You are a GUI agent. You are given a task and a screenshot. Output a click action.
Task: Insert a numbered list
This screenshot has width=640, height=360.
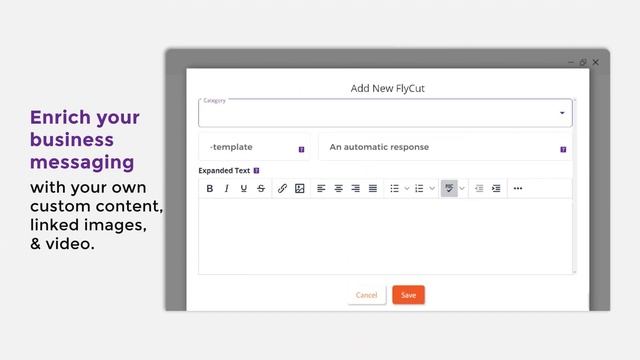tap(419, 188)
